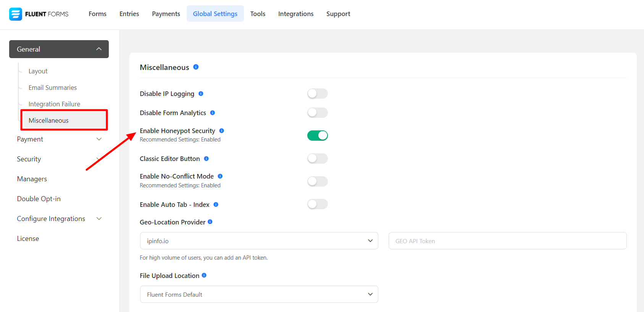Click info icon beside Disable Form Analytics
The width and height of the screenshot is (644, 312).
(213, 113)
